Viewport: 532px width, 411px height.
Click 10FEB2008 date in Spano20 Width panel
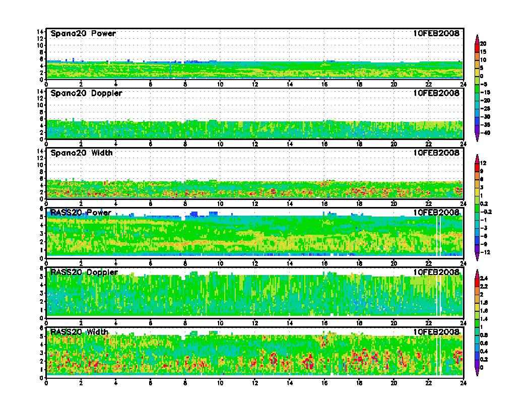(x=436, y=153)
